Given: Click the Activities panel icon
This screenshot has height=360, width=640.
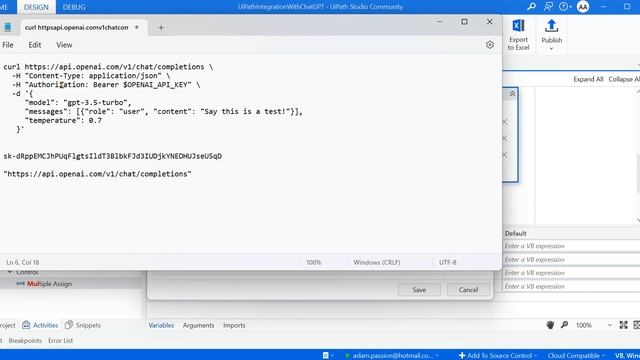Looking at the screenshot, I should click(x=26, y=325).
